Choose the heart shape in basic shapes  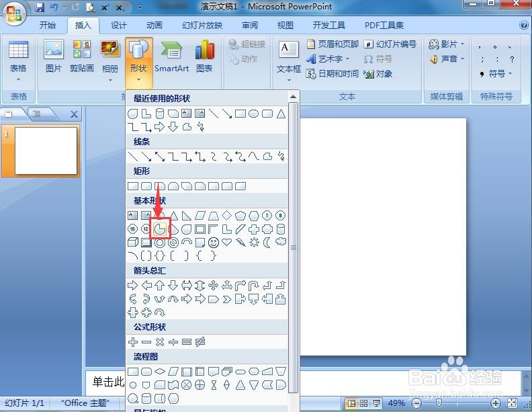point(226,243)
